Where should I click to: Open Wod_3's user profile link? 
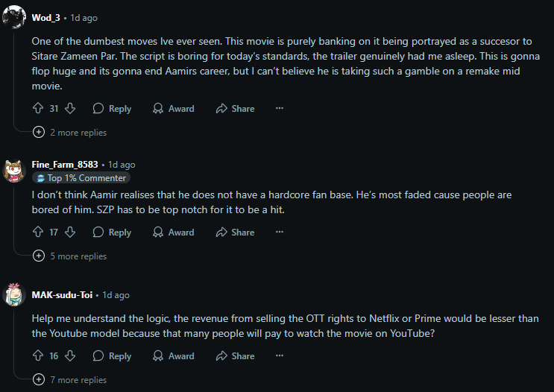tap(48, 17)
